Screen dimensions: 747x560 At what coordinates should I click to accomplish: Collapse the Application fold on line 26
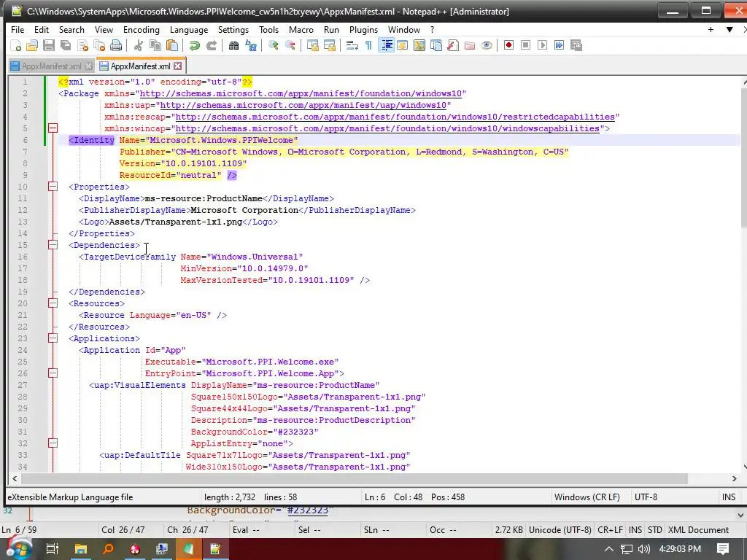pyautogui.click(x=53, y=373)
